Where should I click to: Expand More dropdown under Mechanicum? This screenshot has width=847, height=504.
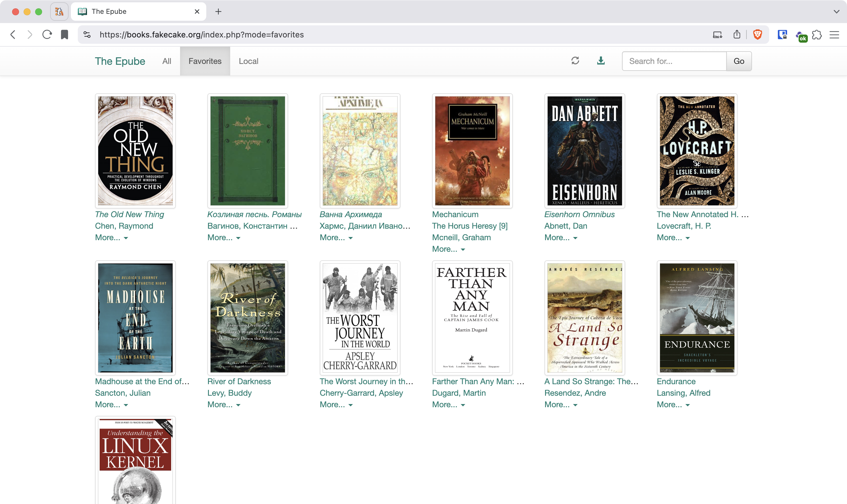448,249
